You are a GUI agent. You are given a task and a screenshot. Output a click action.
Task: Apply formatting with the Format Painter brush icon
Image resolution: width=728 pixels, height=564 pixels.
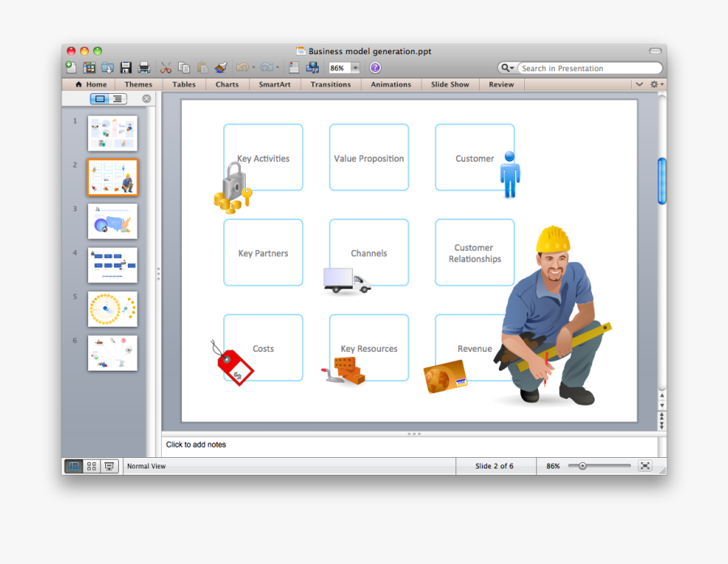(222, 67)
